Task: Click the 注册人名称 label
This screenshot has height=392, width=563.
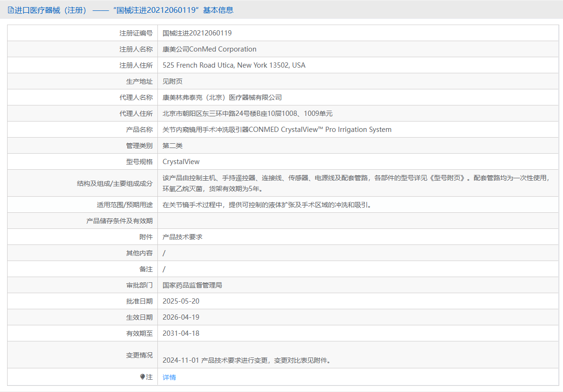Action: click(x=136, y=49)
